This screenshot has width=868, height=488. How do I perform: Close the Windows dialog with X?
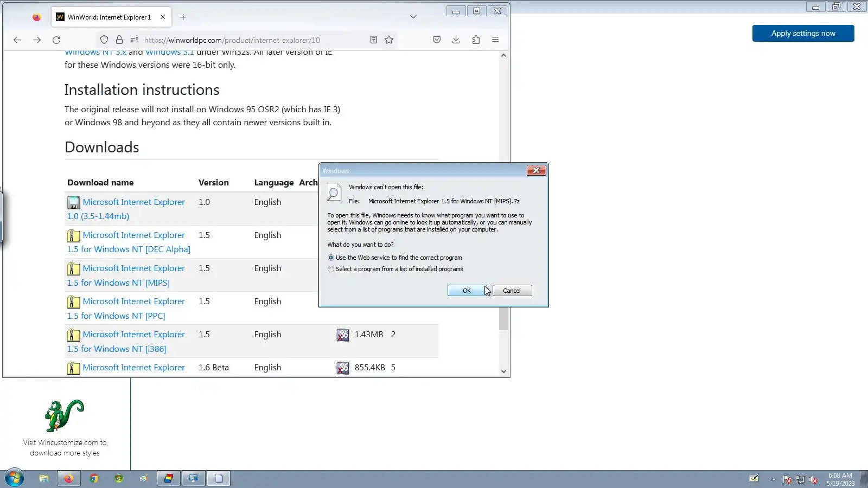pyautogui.click(x=536, y=170)
